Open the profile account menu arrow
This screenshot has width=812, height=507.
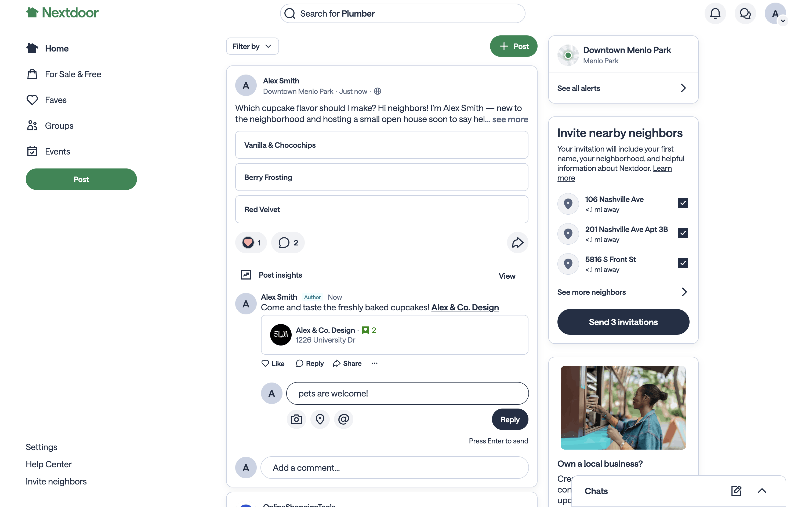pos(783,21)
